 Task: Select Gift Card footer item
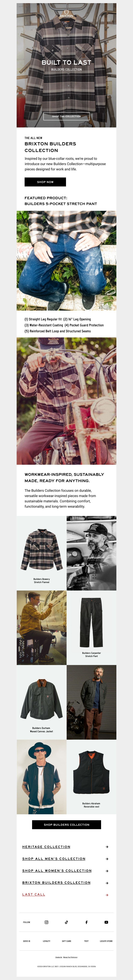(66, 941)
